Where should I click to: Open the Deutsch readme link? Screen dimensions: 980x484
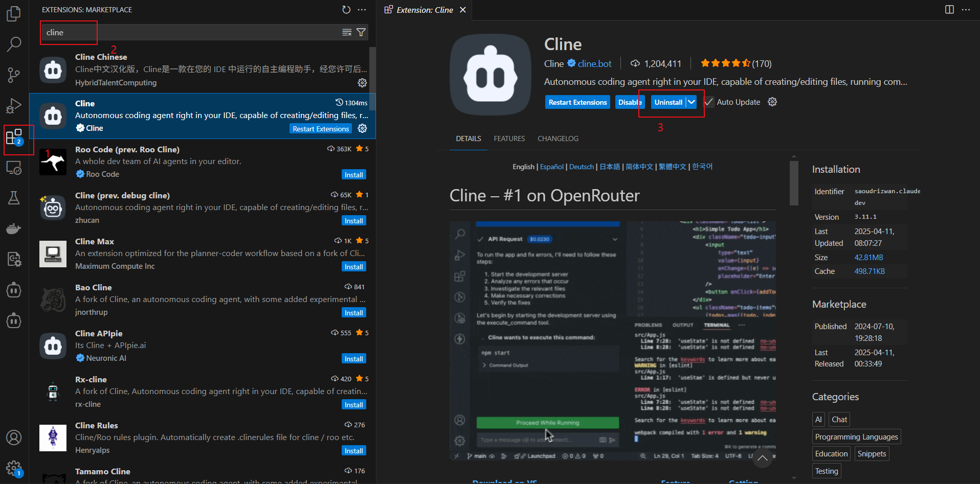582,167
